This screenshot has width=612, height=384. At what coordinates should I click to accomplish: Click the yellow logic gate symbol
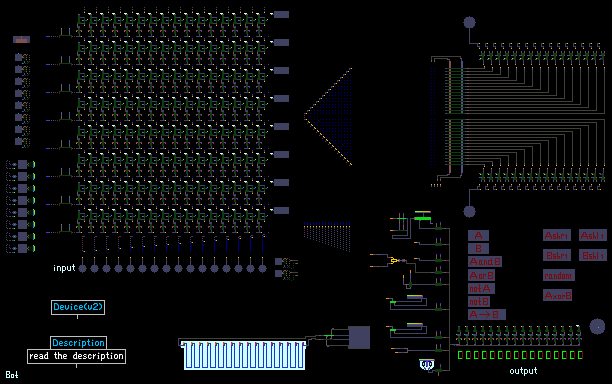395,260
